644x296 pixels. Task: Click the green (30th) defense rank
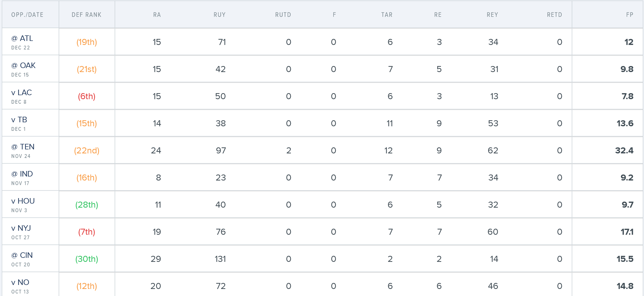click(87, 259)
